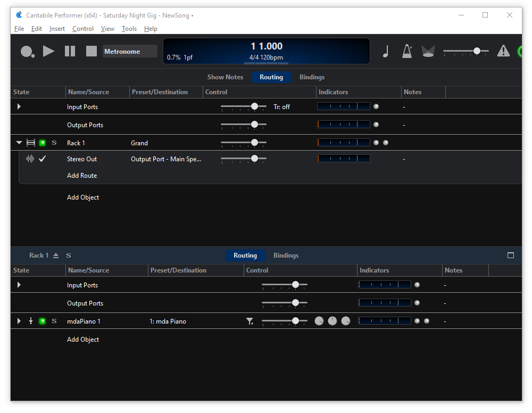Adjust the mdaPiano 1 gain slider
Screen dimensions: 532x413
pyautogui.click(x=285, y=321)
